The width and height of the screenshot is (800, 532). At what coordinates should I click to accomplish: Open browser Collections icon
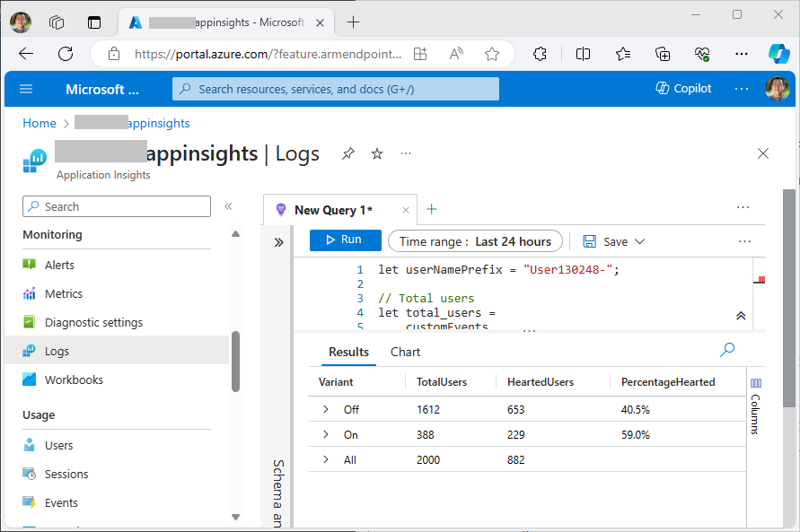pos(663,54)
